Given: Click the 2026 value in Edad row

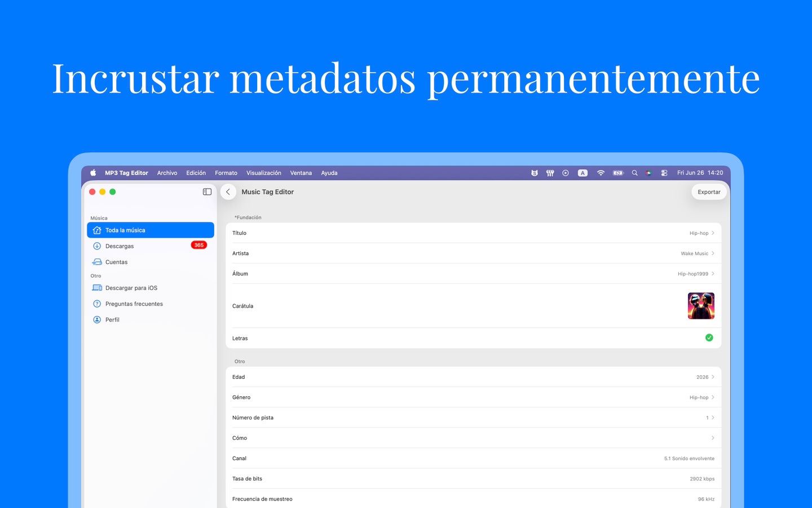Looking at the screenshot, I should point(702,377).
